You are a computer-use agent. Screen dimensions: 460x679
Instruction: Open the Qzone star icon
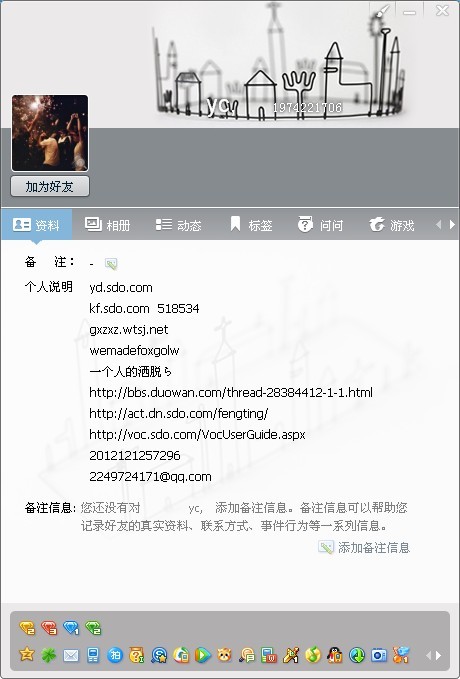pyautogui.click(x=27, y=655)
